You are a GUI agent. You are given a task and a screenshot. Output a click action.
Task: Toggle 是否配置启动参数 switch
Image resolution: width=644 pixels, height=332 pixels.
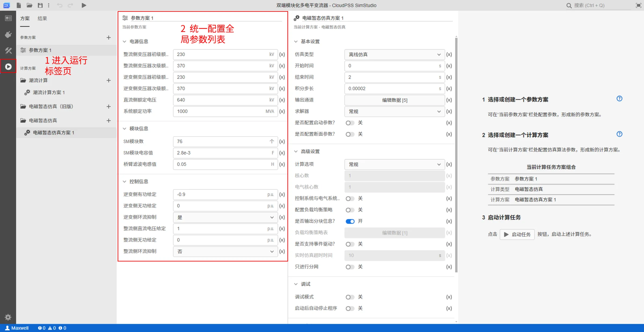coord(350,123)
